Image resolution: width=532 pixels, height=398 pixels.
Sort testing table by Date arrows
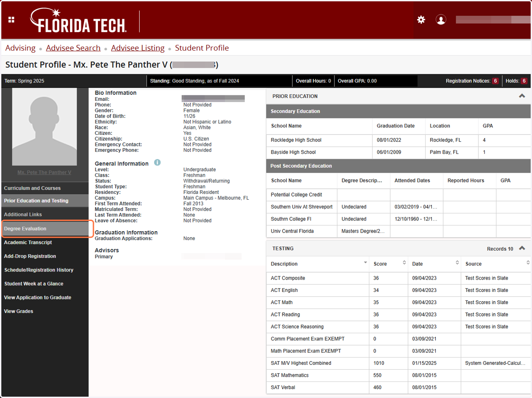pos(457,263)
